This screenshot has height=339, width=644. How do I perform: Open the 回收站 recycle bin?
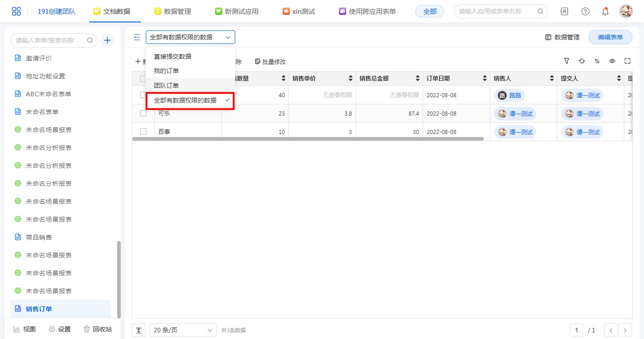coord(97,329)
